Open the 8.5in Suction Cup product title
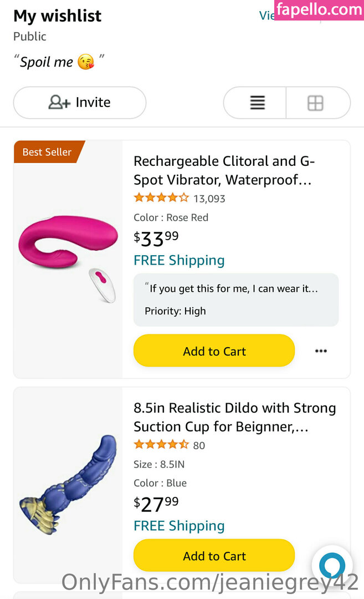 point(234,417)
